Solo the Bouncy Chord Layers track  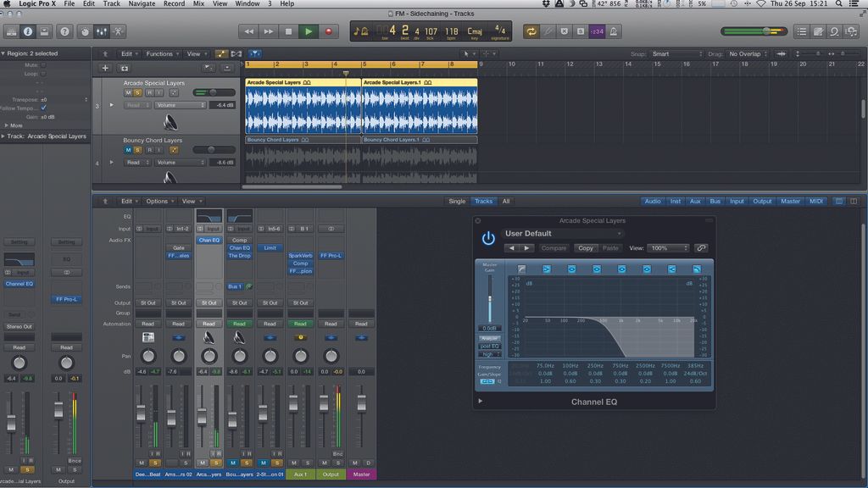(x=137, y=150)
